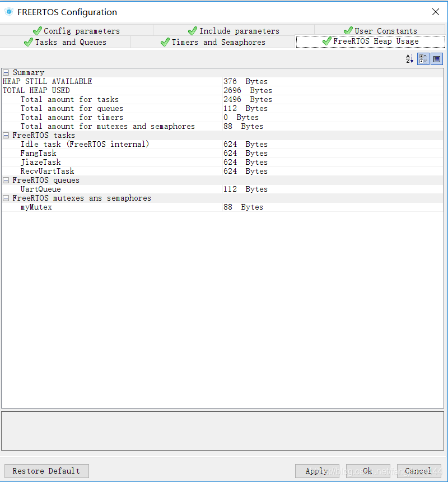Open the User Constants tab
Screen dimensions: 448x482
point(380,31)
